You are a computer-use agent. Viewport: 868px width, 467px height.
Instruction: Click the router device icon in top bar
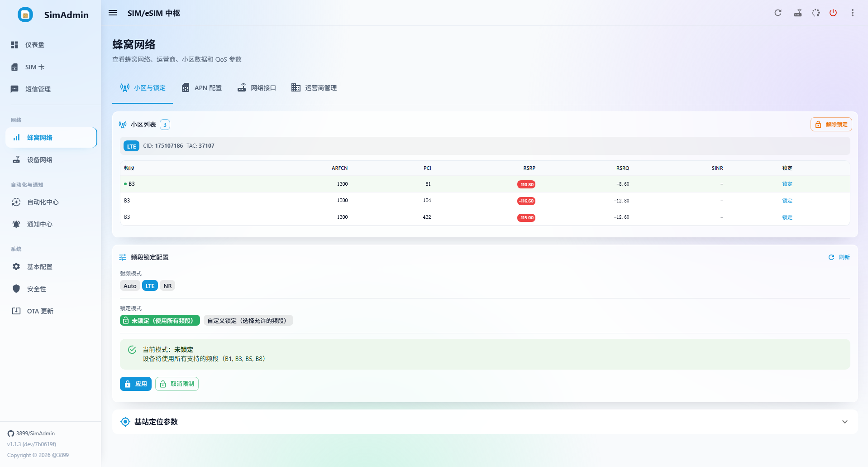click(798, 13)
